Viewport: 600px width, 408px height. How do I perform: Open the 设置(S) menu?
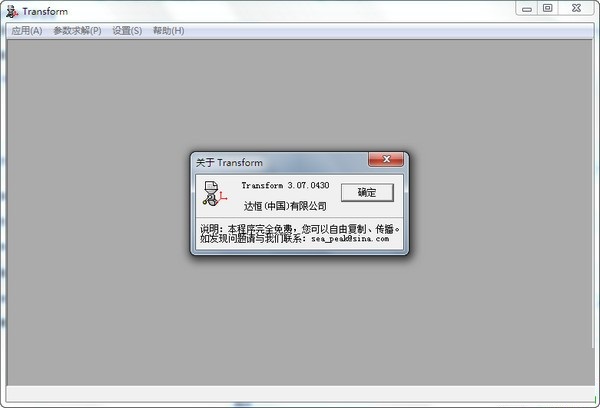[127, 31]
